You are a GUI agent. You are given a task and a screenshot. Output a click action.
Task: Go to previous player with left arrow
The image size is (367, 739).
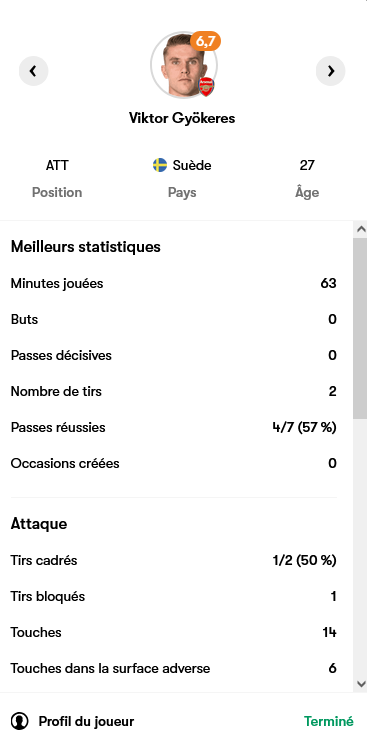pos(33,71)
